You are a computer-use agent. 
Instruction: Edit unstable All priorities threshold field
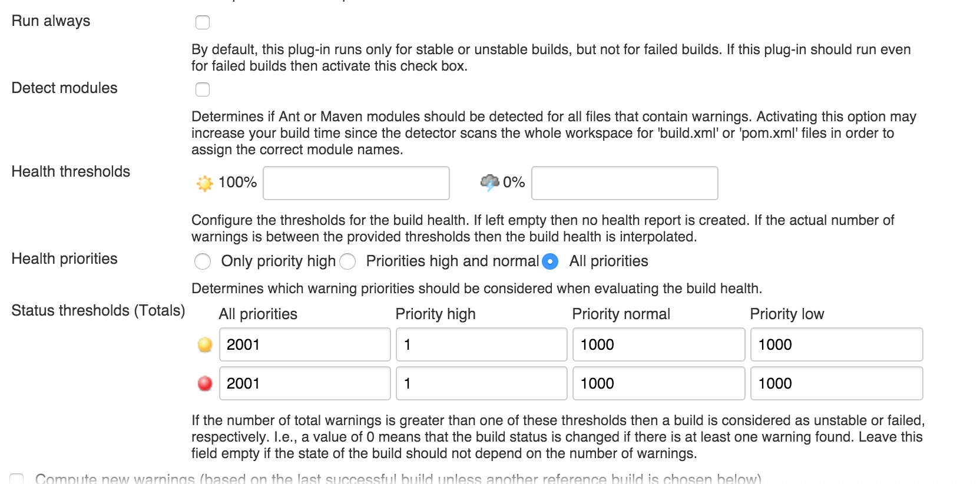click(x=304, y=344)
